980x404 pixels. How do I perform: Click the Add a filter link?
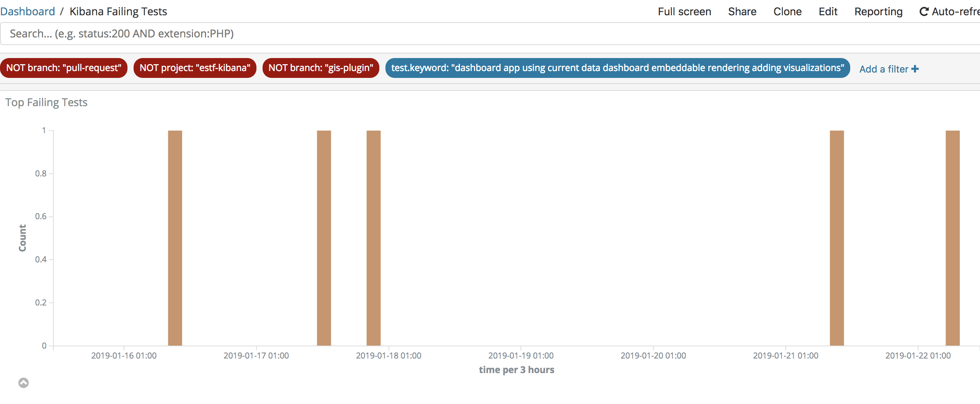889,69
